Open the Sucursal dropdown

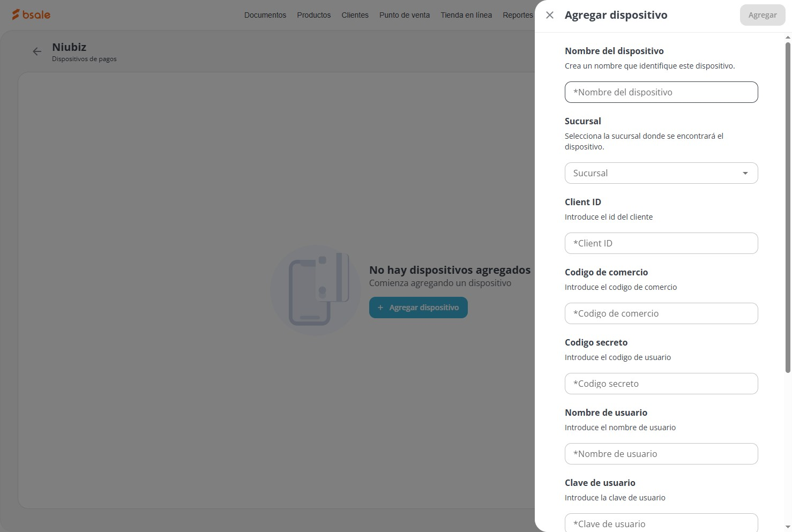pos(661,173)
